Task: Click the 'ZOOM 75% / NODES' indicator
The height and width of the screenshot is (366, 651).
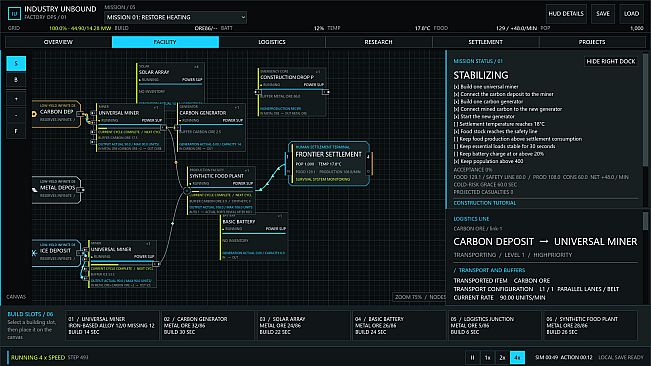Action: tap(419, 297)
